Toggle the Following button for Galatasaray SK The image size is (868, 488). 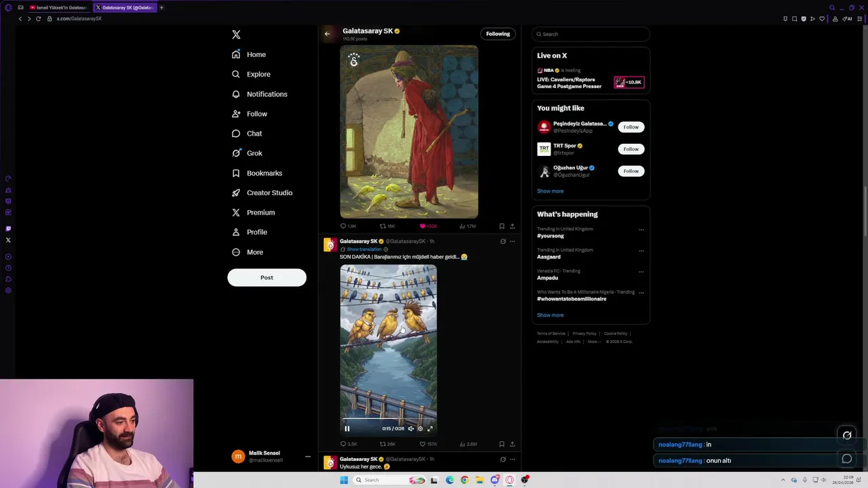tap(498, 34)
